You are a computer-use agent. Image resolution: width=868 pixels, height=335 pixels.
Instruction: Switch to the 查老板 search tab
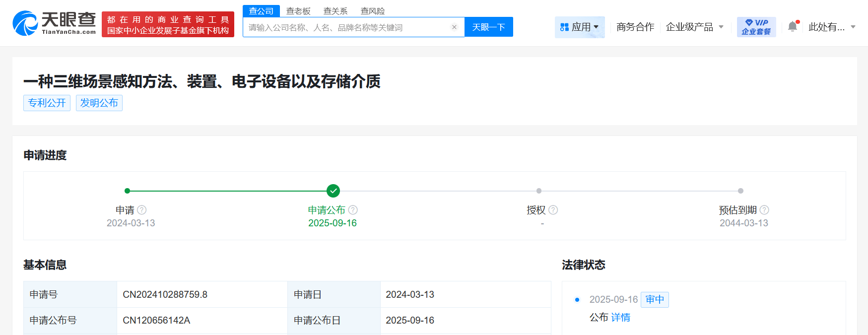pos(298,11)
